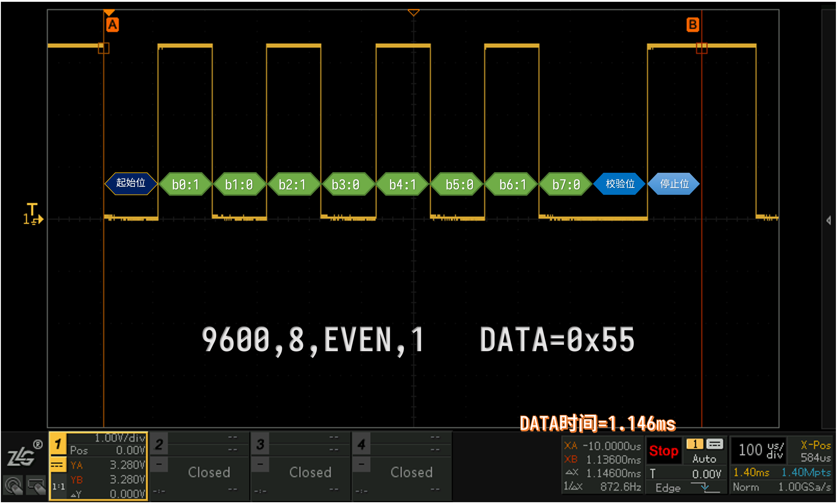Viewport: 838px width, 504px height.
Task: Enable channel 2
Action: tap(159, 444)
